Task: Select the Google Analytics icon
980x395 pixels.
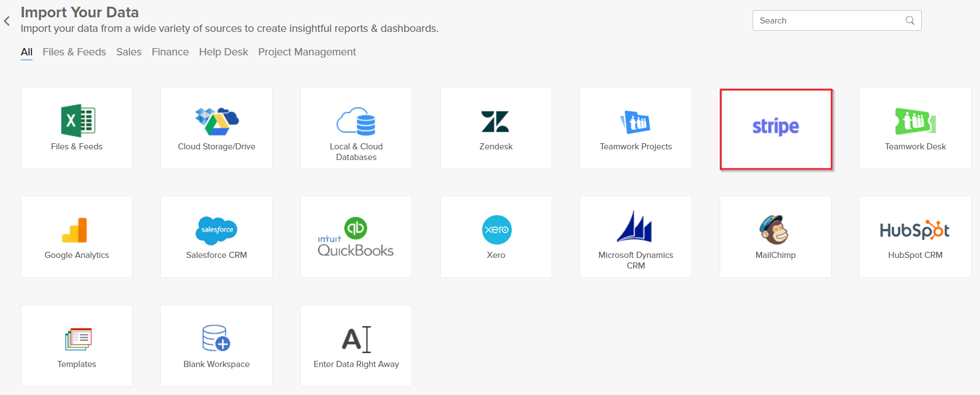Action: point(75,230)
